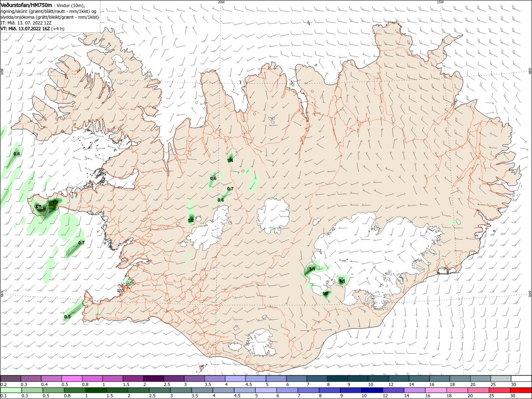Image resolution: width=532 pixels, height=399 pixels.
Task: Click the 20W longitude label
Action: (x=221, y=2)
